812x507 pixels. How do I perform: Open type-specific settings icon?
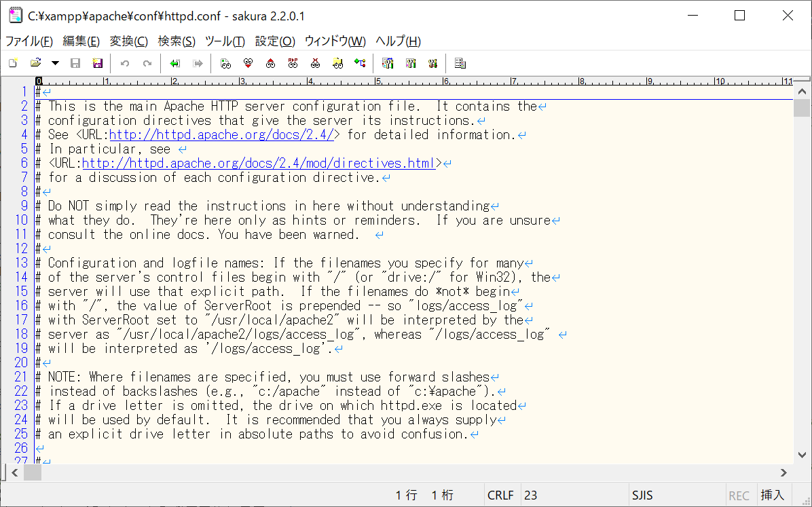tap(411, 63)
